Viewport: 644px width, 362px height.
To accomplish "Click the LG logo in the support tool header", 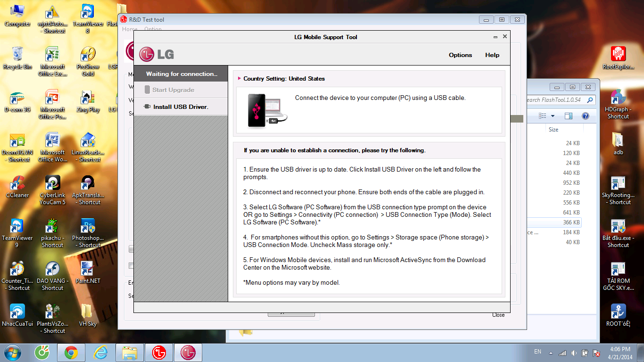I will [157, 54].
